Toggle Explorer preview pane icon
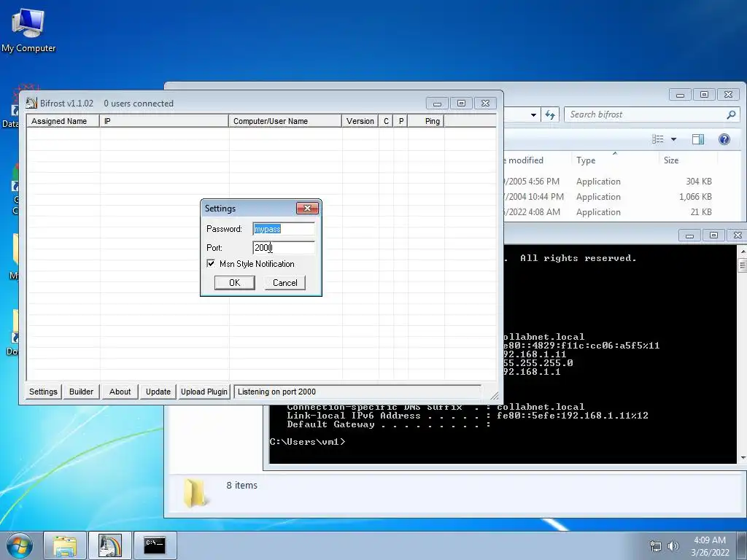This screenshot has height=560, width=747. point(698,139)
